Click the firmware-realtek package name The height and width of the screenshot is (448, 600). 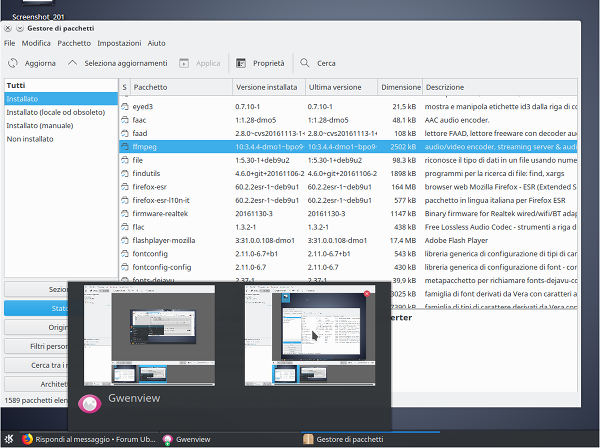click(x=160, y=213)
